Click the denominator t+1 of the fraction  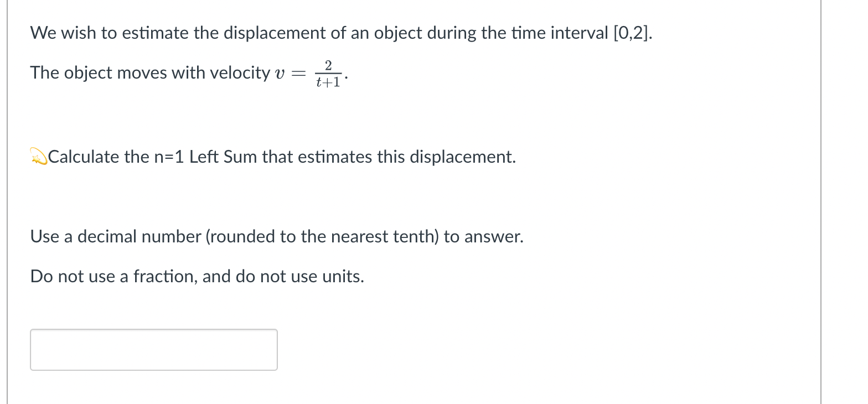(x=329, y=83)
